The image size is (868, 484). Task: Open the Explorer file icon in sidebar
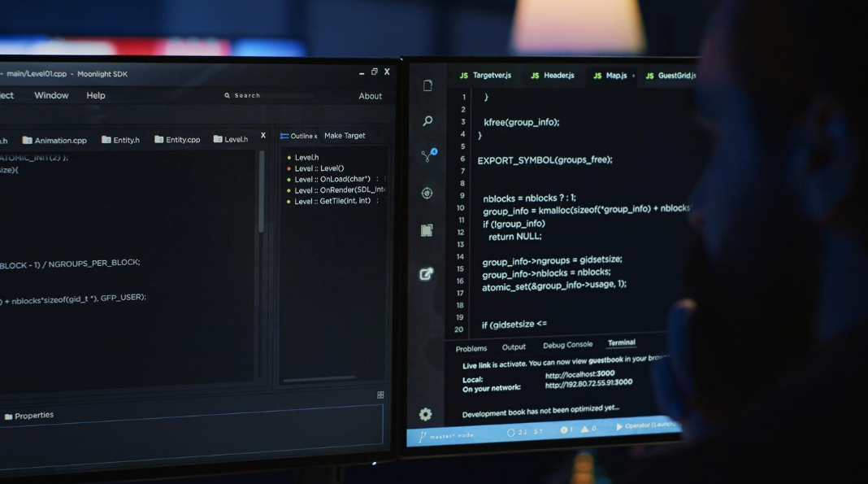click(427, 85)
